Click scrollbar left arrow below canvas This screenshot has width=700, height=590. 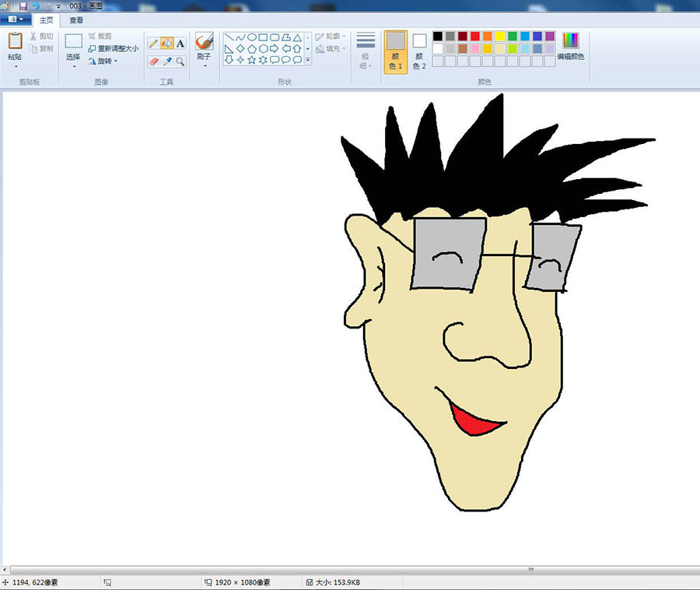tap(5, 570)
